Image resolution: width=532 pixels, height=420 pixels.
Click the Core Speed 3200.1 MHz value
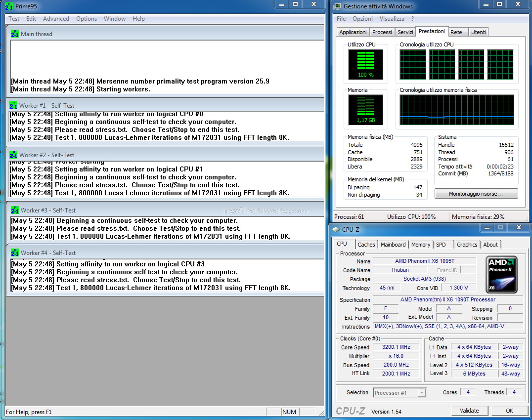point(397,347)
